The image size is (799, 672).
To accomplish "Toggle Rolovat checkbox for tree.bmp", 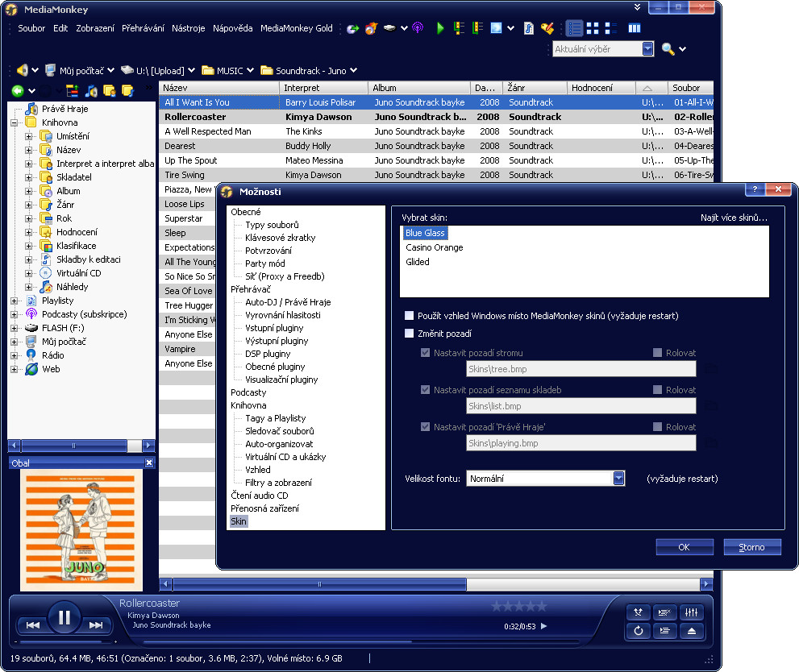I will click(657, 352).
